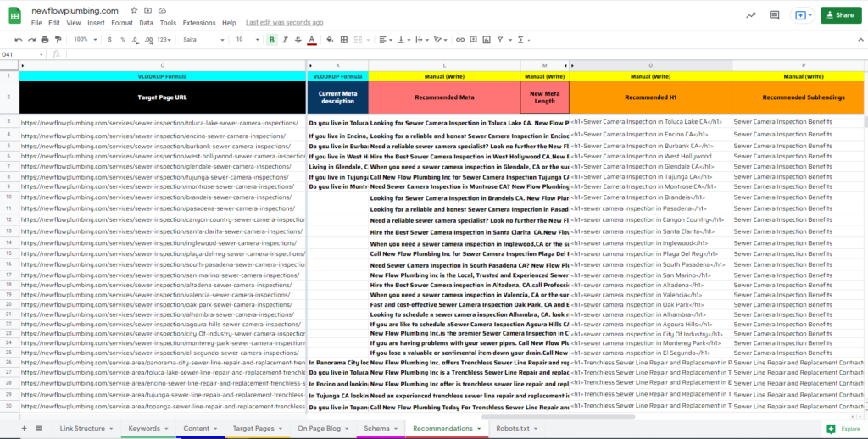Move spreadsheet to a folder

(x=147, y=10)
